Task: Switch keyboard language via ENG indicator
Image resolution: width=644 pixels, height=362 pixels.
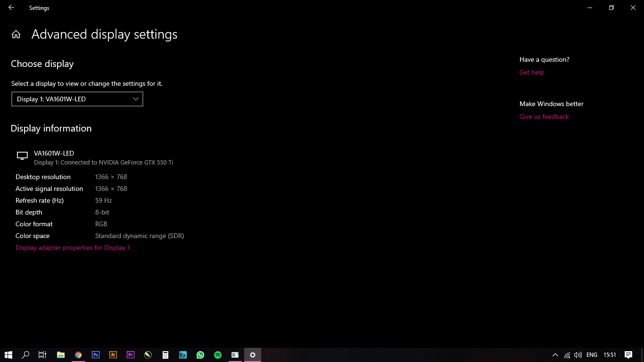Action: click(x=591, y=354)
